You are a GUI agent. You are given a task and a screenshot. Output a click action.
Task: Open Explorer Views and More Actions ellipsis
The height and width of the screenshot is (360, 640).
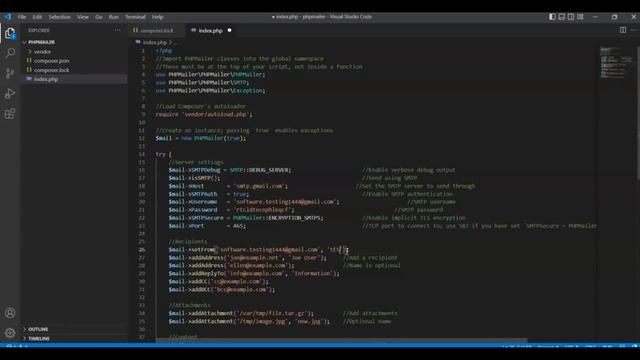point(118,30)
